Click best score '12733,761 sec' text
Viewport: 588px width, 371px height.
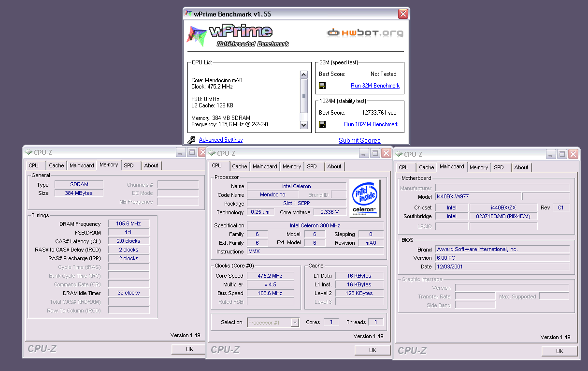click(x=379, y=113)
